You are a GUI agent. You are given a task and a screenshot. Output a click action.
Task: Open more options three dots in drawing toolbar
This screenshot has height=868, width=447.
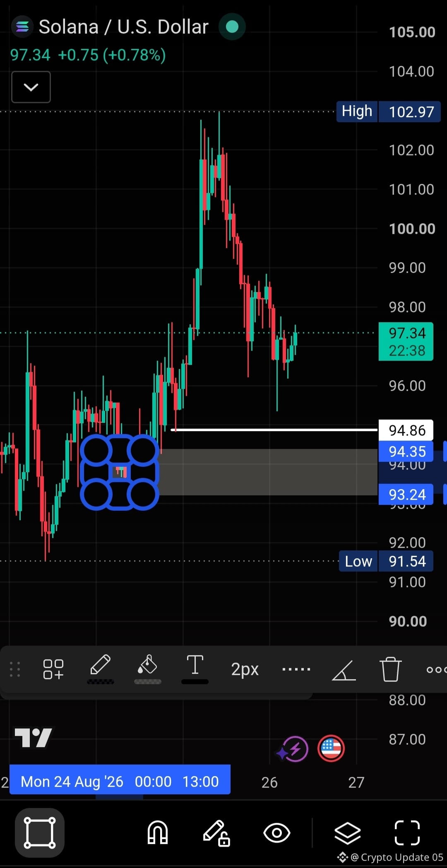point(436,670)
